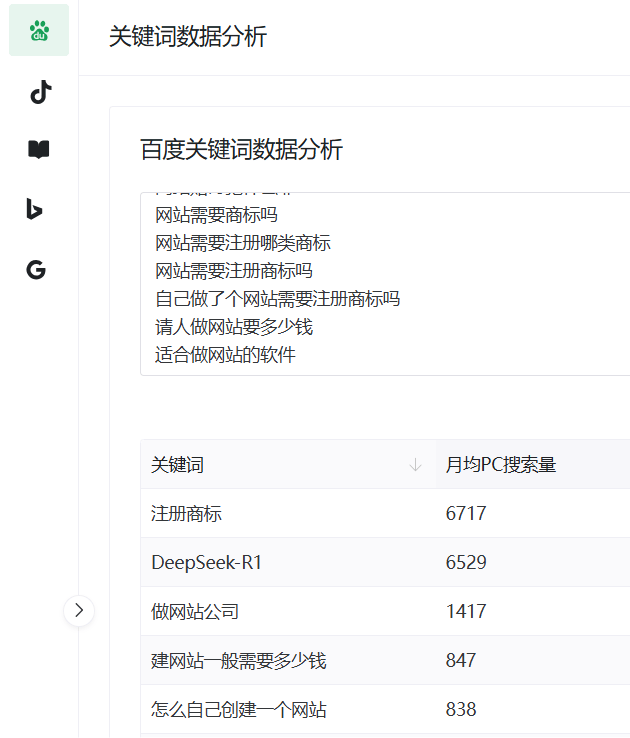The height and width of the screenshot is (738, 630).
Task: Click the 百度关键词数据分析 section heading
Action: click(241, 150)
